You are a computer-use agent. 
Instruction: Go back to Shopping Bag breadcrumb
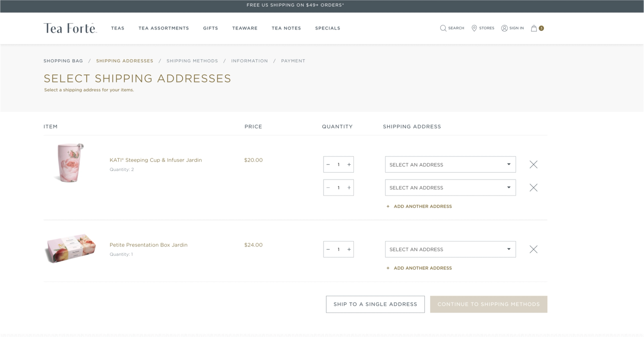click(63, 61)
